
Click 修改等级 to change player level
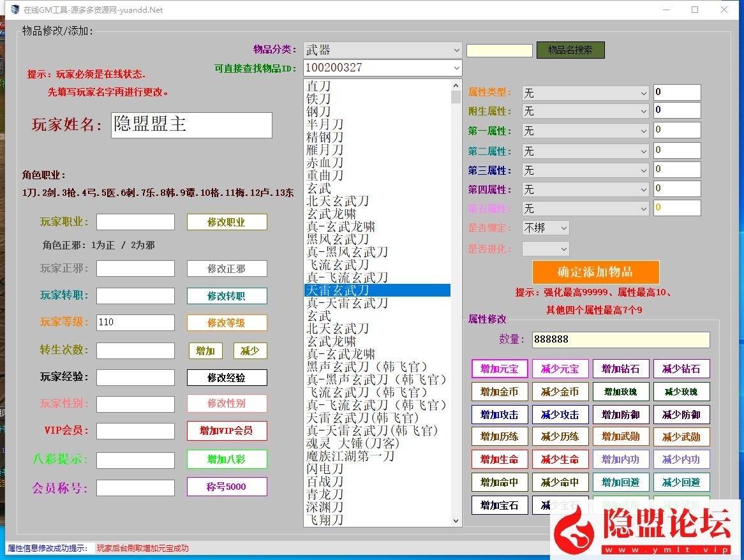227,322
